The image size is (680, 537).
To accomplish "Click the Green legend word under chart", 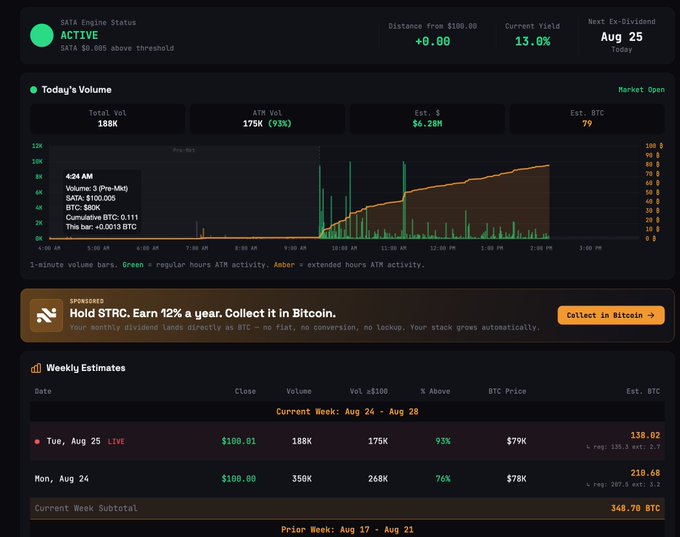I will (133, 265).
